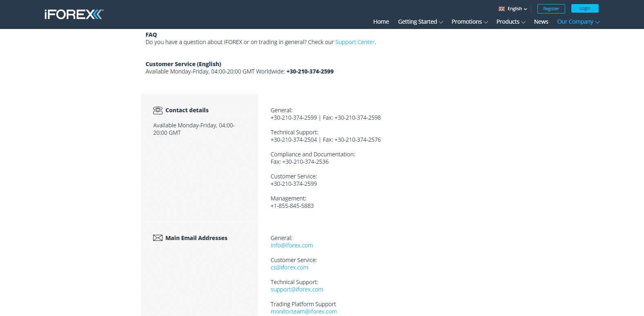Screen dimensions: 644x316
Task: Click the cs@iforex.com email link
Action: tap(289, 267)
